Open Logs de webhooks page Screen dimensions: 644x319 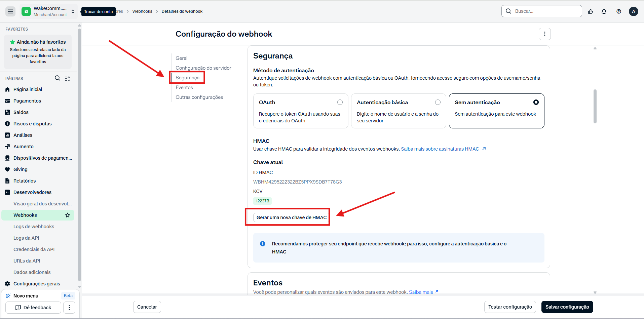34,227
